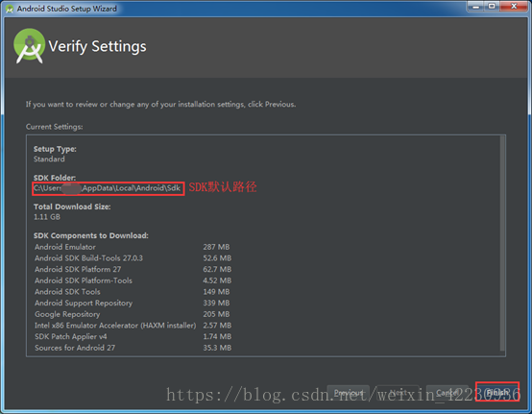Click the Android Studio logo icon
This screenshot has height=414, width=532.
tap(29, 46)
